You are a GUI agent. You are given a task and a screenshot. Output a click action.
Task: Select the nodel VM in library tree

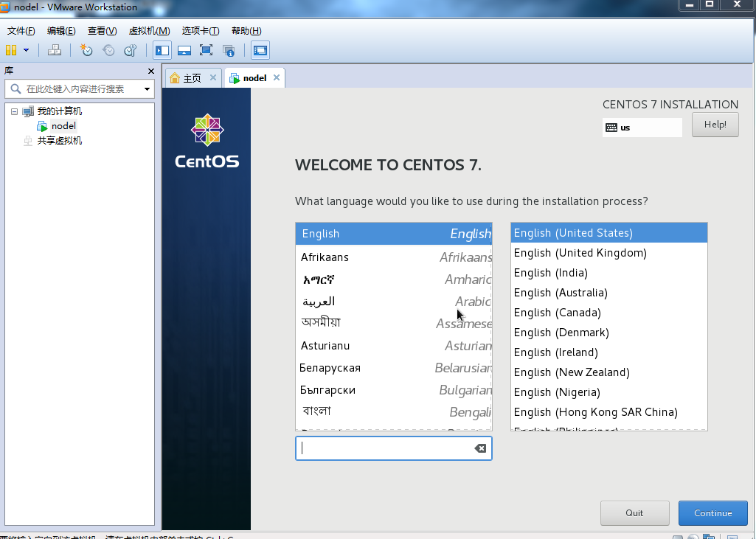tap(63, 126)
